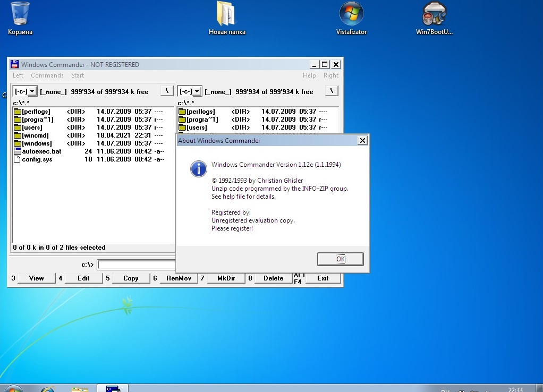Click the config.sys file icon

17,159
